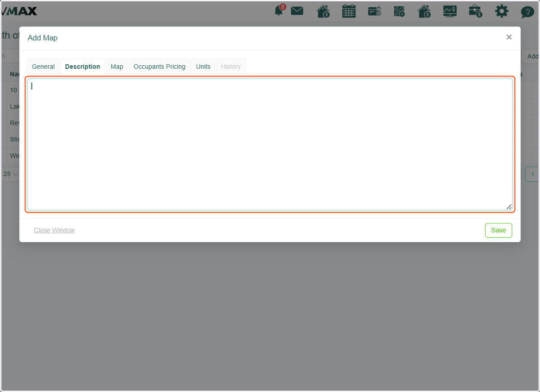Switch to the Map tab
The width and height of the screenshot is (540, 392).
click(x=117, y=67)
